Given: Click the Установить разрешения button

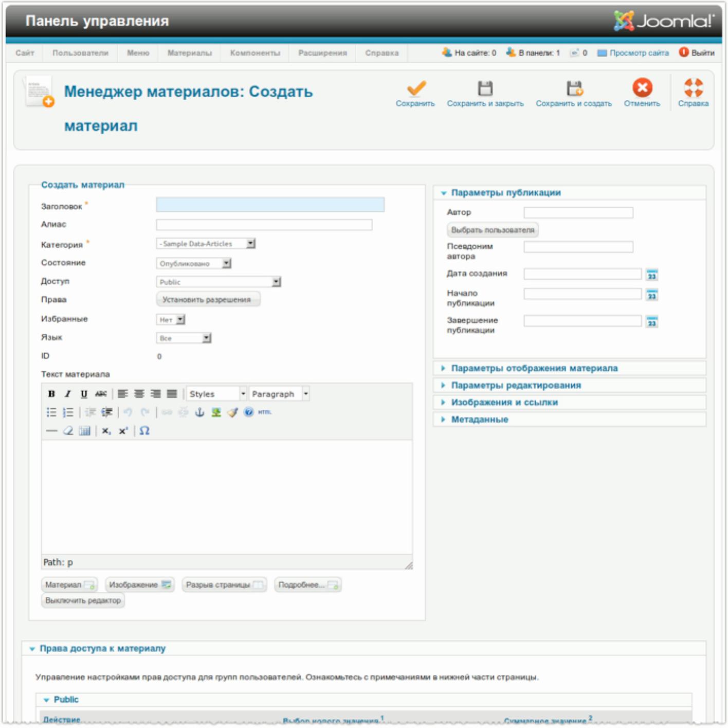Looking at the screenshot, I should click(207, 300).
